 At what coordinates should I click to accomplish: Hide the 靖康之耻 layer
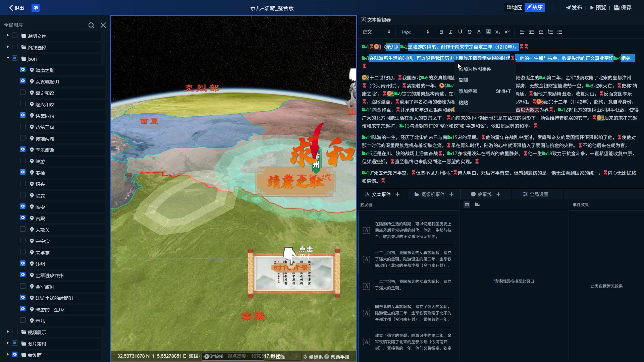(23, 69)
